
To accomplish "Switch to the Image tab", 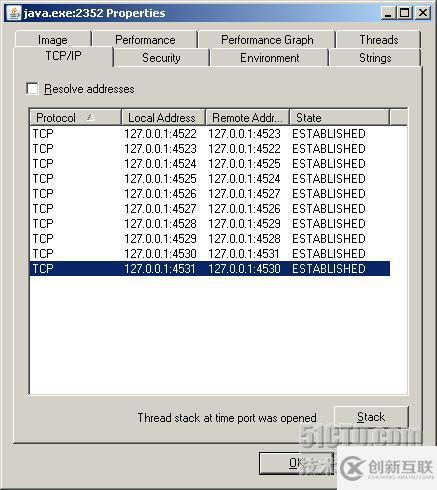I will pos(53,40).
